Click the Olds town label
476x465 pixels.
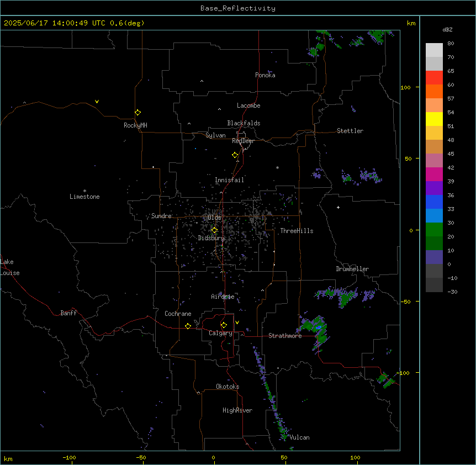(x=214, y=218)
